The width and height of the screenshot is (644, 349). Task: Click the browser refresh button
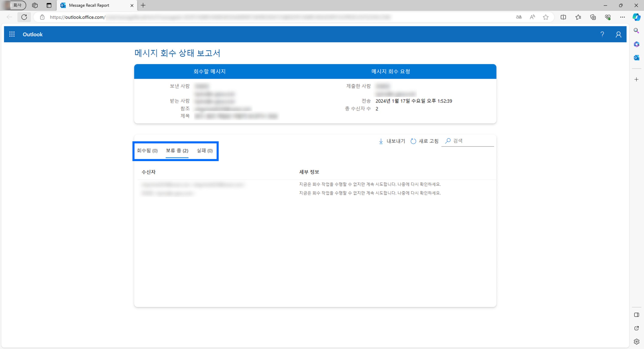click(x=24, y=17)
